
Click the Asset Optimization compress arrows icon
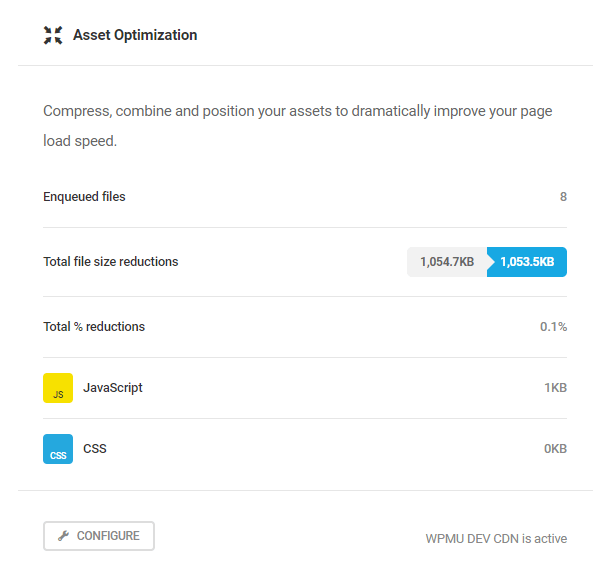point(53,35)
